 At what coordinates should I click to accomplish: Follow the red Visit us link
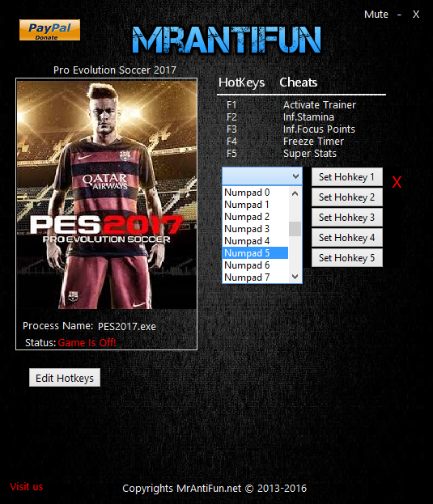pyautogui.click(x=27, y=487)
